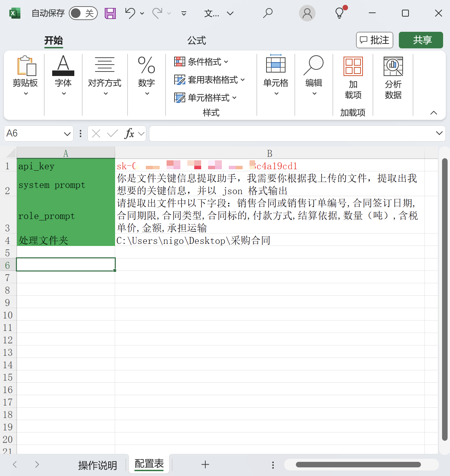Viewport: 450px width, 476px height.
Task: Click the vertical scrollbar thumb
Action: click(x=445, y=299)
